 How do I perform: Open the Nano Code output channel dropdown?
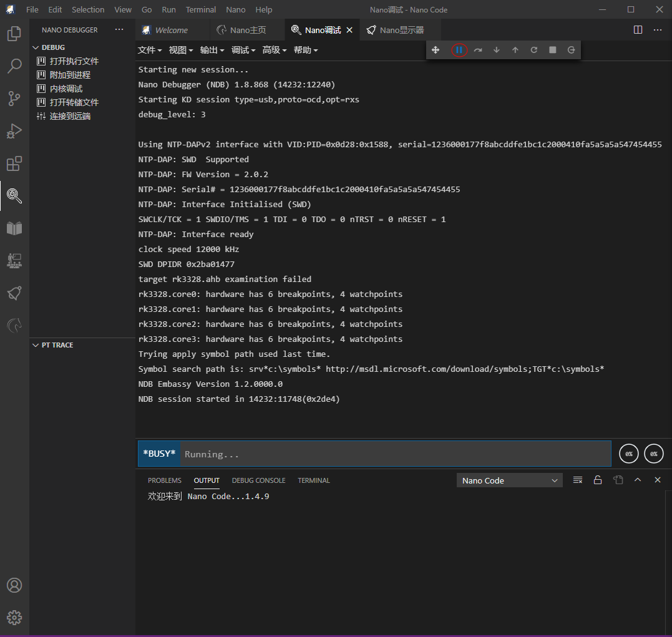509,480
